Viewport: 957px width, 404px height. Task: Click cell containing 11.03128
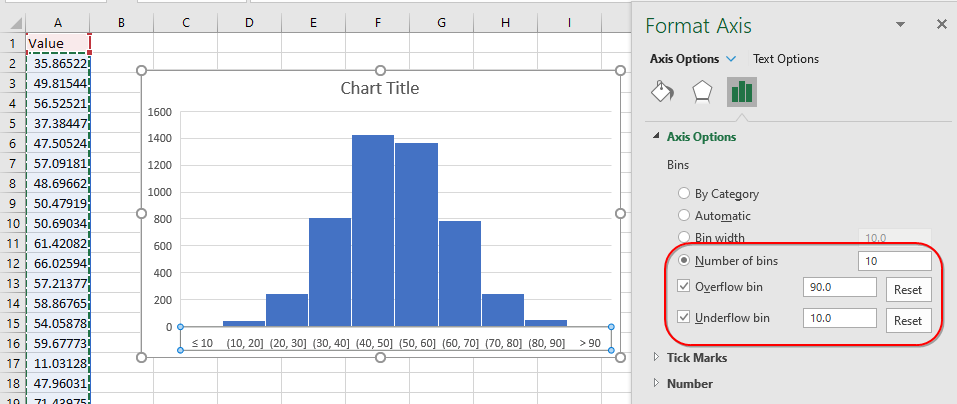tap(58, 363)
